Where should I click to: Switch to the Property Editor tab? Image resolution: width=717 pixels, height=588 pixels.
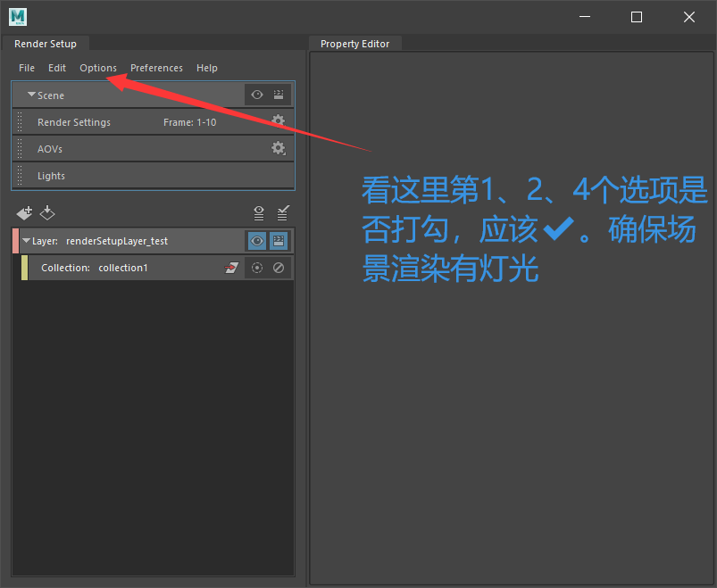click(x=354, y=44)
